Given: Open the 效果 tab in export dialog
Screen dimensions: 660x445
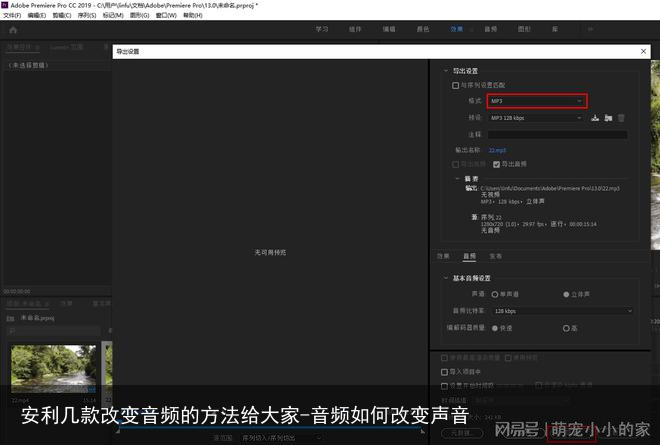Looking at the screenshot, I should pyautogui.click(x=443, y=256).
